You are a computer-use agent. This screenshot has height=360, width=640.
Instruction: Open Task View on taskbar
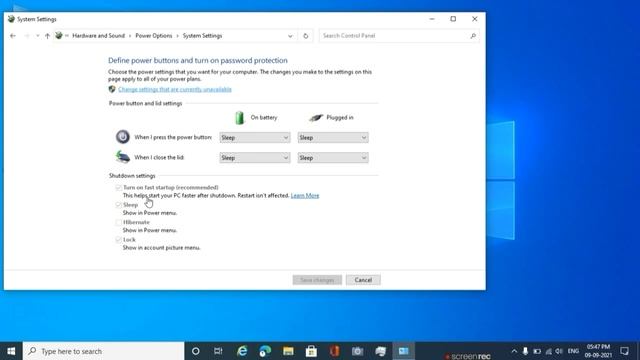click(x=218, y=351)
